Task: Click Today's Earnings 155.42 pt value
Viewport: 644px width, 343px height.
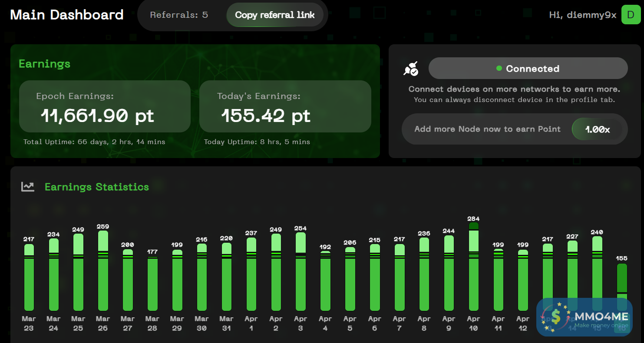Action: click(266, 115)
